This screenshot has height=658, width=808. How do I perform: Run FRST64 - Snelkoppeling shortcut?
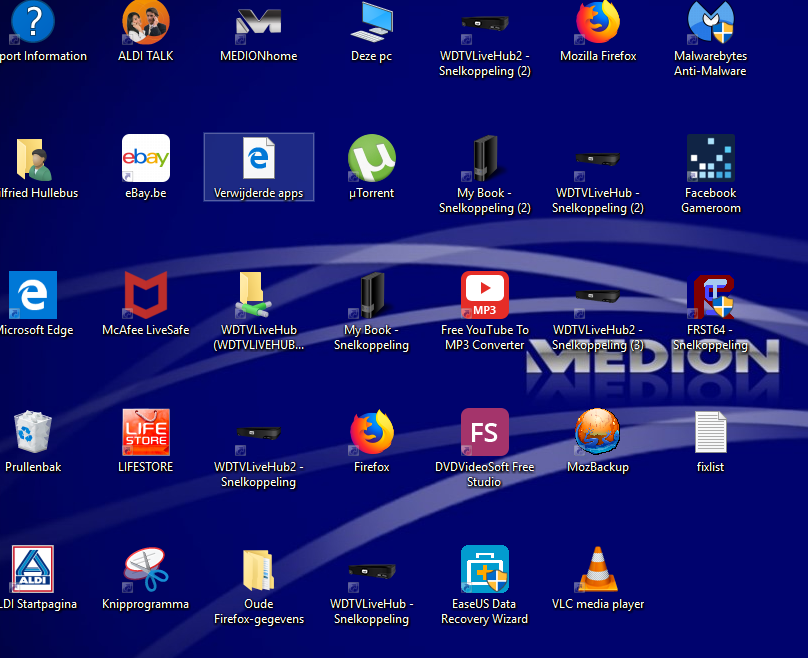coord(711,296)
